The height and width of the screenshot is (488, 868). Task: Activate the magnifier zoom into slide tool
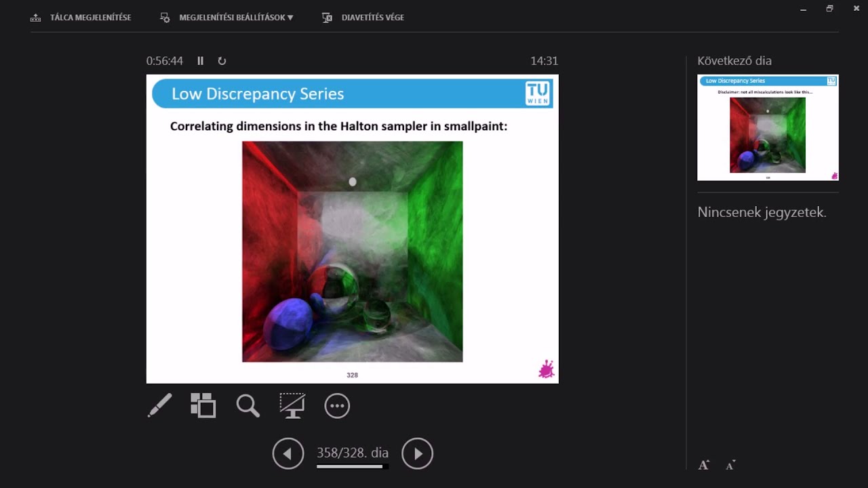tap(248, 405)
